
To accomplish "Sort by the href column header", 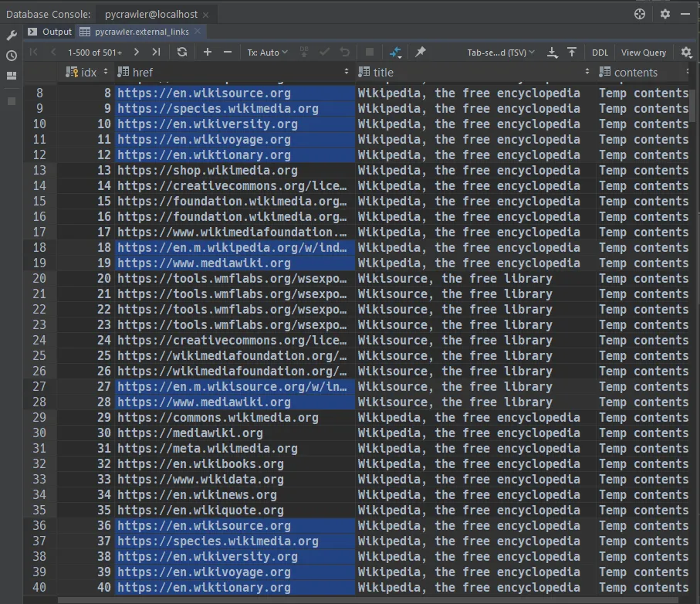I will pyautogui.click(x=235, y=72).
